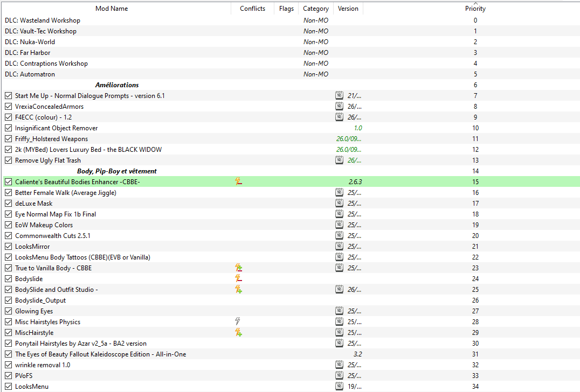Select the EoW Makeup Colors mod name
This screenshot has height=392, width=580.
tap(44, 225)
